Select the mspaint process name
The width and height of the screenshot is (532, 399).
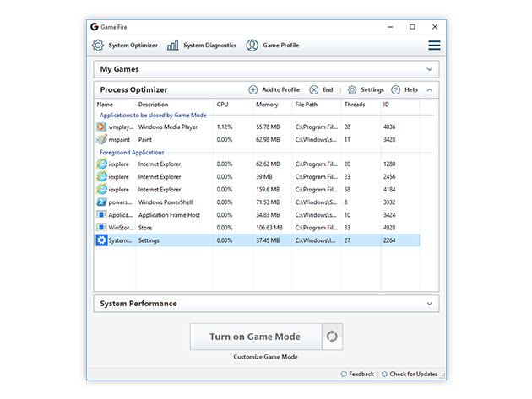(x=119, y=140)
